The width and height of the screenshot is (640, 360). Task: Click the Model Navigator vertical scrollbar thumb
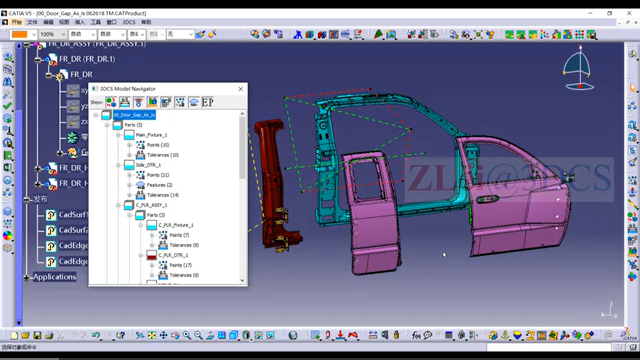point(242,149)
